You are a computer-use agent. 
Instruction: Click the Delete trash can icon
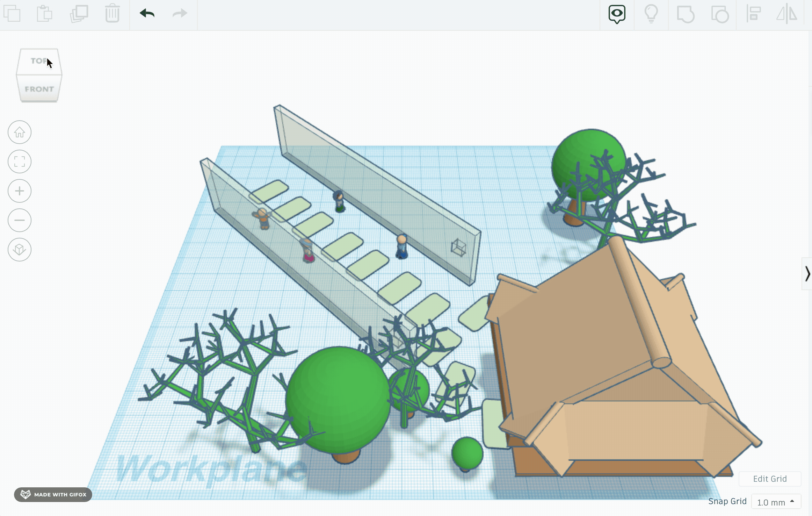(113, 14)
